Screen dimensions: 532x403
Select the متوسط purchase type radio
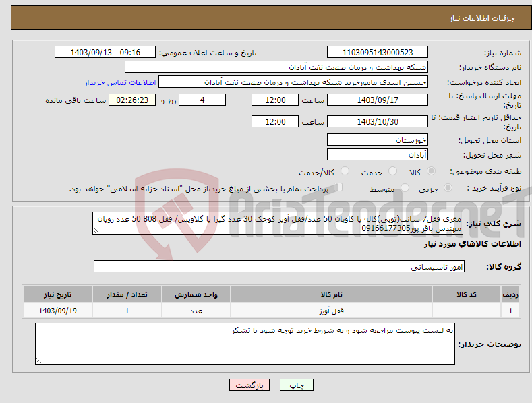point(405,187)
